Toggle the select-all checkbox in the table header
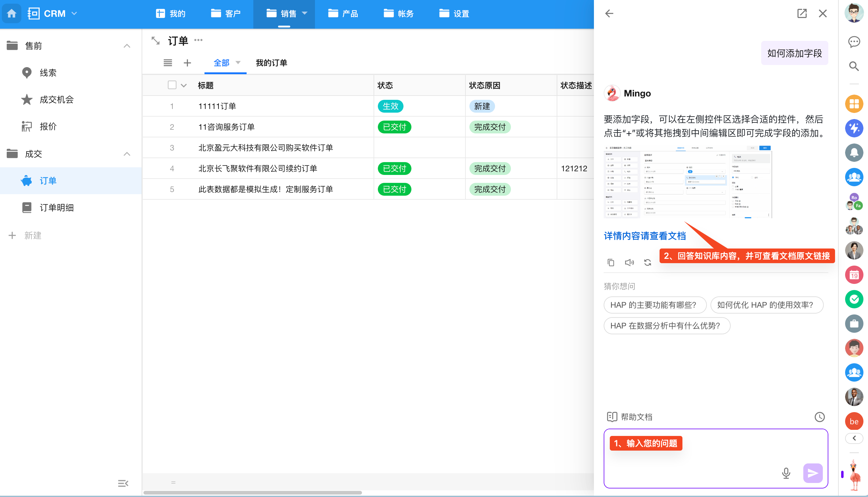868x497 pixels. pos(172,85)
